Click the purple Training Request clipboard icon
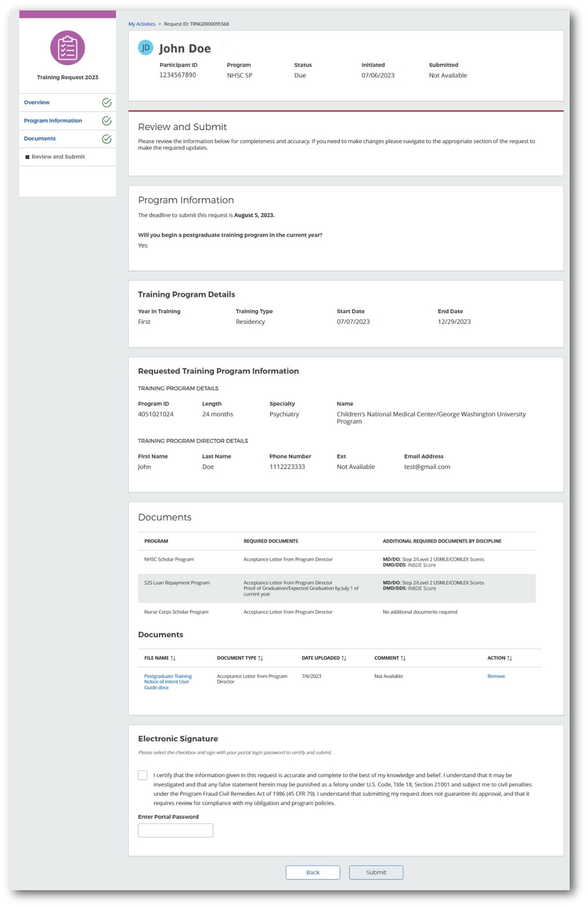This screenshot has width=588, height=908. coord(67,48)
